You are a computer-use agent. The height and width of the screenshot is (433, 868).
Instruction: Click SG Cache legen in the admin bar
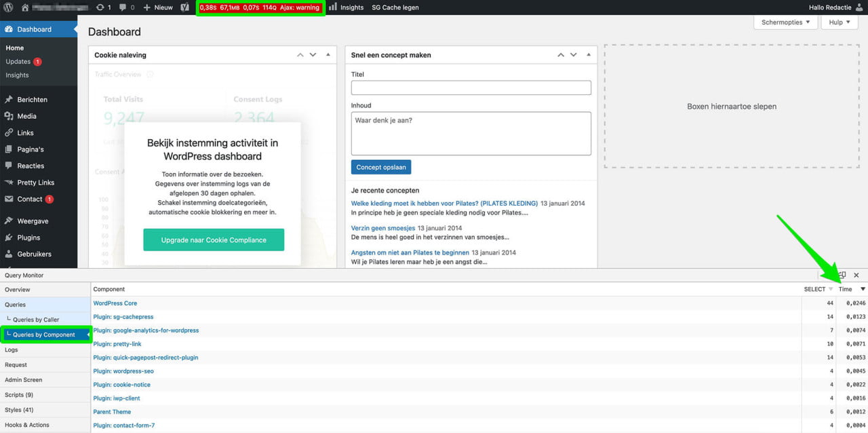click(395, 7)
